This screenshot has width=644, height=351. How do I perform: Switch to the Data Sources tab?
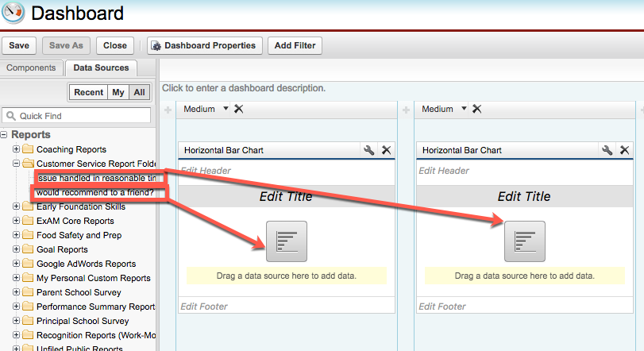click(x=101, y=67)
